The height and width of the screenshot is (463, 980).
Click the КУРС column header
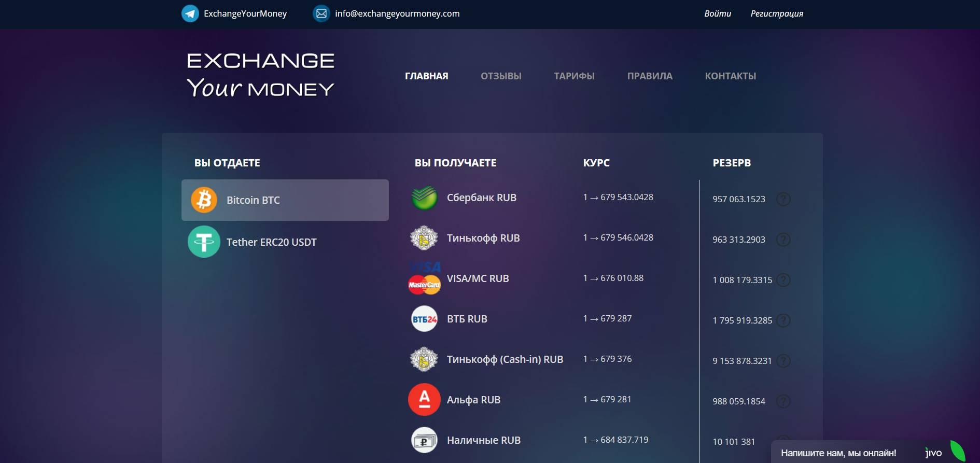(x=596, y=163)
